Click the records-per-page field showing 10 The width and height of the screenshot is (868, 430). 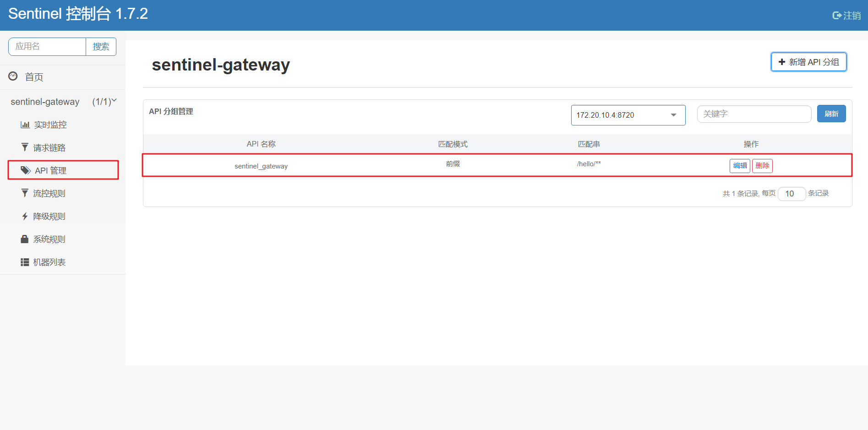click(792, 194)
